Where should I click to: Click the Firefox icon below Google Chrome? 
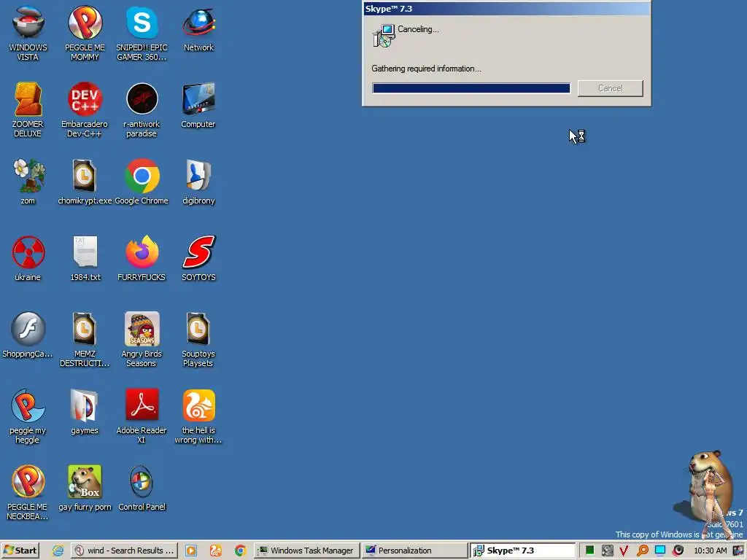tap(142, 259)
